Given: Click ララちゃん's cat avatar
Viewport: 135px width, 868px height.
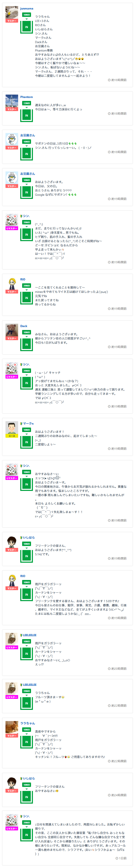Looking at the screenshot, I should (12, 728).
